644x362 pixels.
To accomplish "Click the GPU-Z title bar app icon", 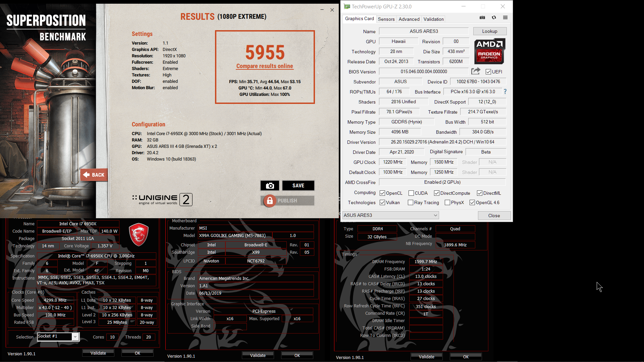I will (347, 6).
